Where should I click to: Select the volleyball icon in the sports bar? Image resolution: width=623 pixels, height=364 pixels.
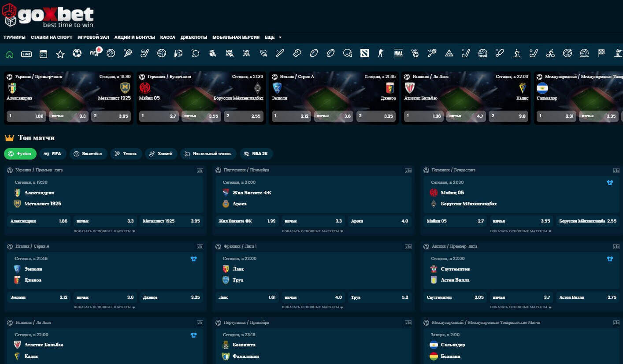[x=161, y=53]
